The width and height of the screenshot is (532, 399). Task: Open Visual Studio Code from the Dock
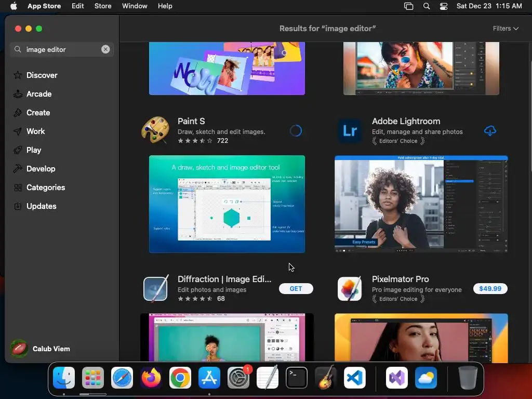[x=354, y=378]
